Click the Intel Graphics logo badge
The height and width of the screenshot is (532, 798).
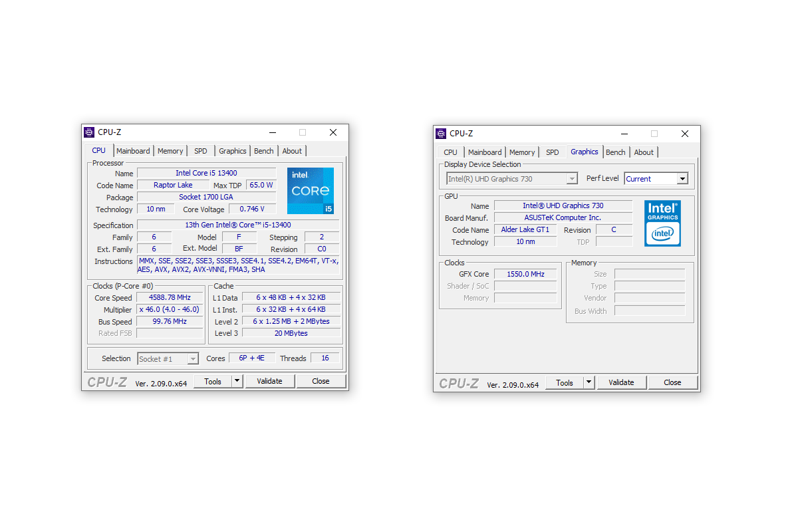tap(662, 223)
